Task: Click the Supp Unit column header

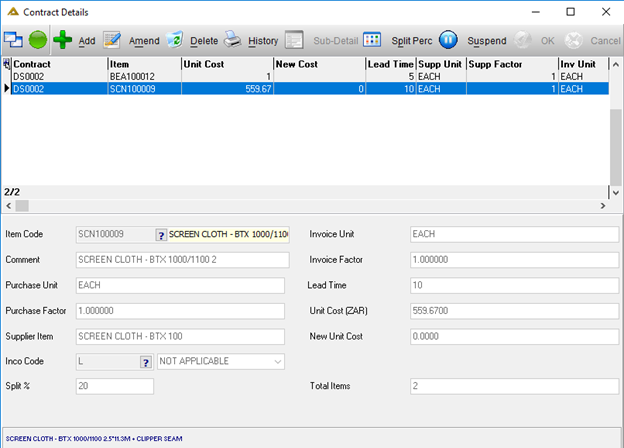Action: coord(441,64)
